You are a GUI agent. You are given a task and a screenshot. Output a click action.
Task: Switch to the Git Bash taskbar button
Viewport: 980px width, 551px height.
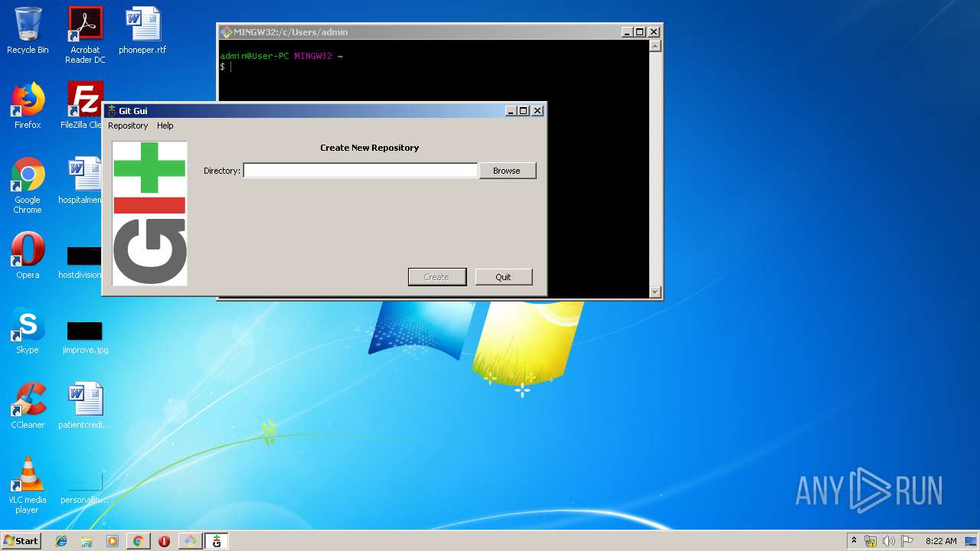190,541
